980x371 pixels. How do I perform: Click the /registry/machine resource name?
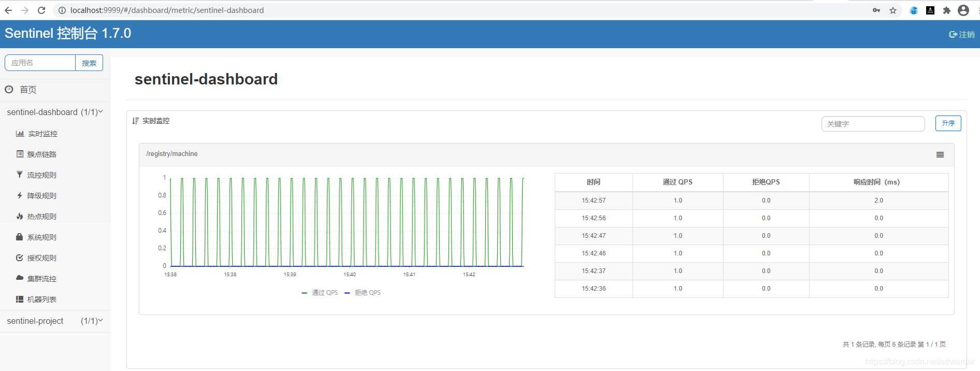[171, 154]
